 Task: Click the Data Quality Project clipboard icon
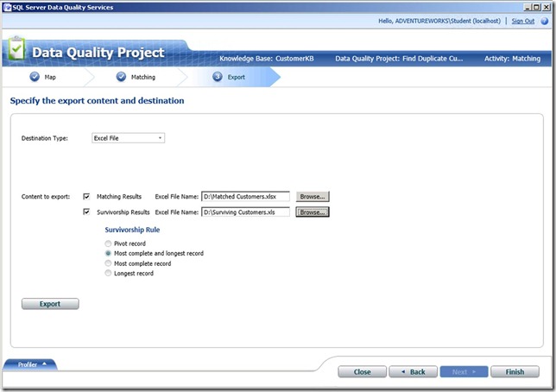(x=16, y=48)
